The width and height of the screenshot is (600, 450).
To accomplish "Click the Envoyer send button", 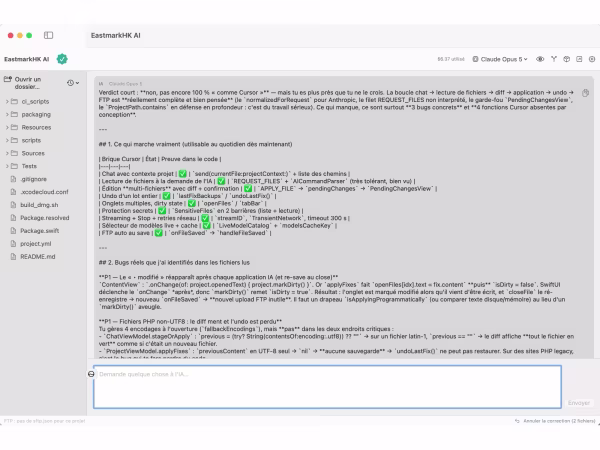I will point(579,403).
